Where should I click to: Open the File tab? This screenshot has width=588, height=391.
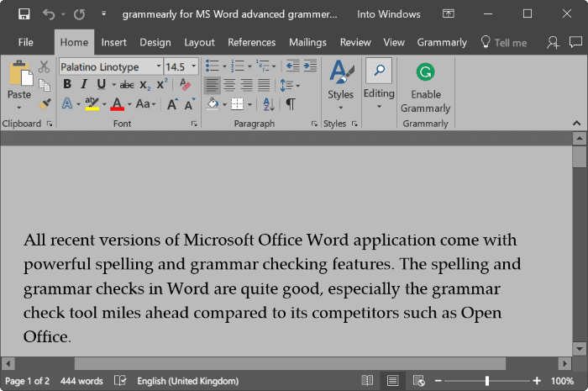coord(25,42)
